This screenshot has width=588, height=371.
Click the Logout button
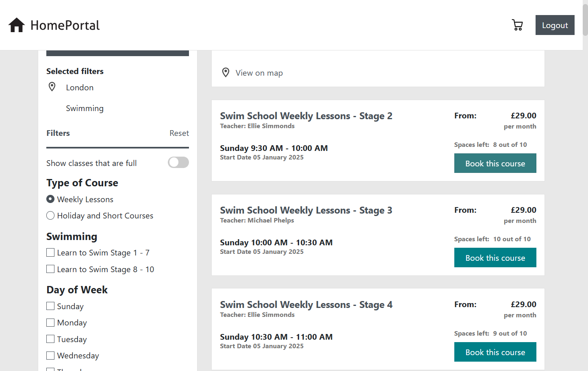[555, 25]
